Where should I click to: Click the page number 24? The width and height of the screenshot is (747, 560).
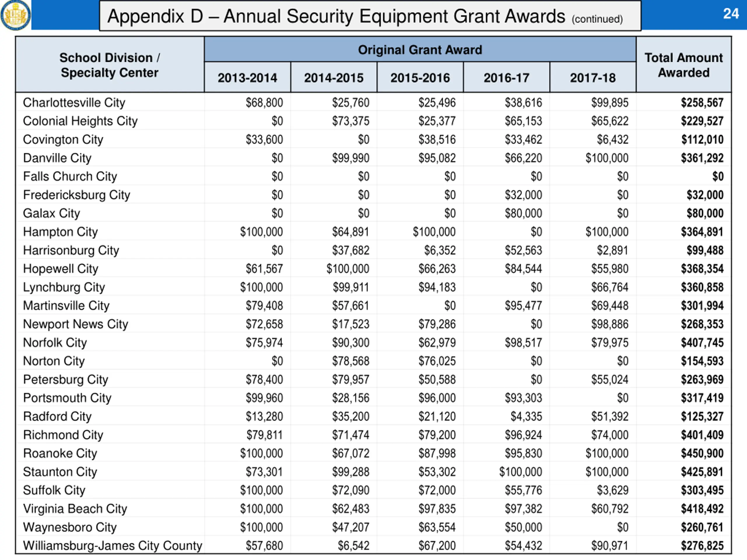[x=731, y=14]
